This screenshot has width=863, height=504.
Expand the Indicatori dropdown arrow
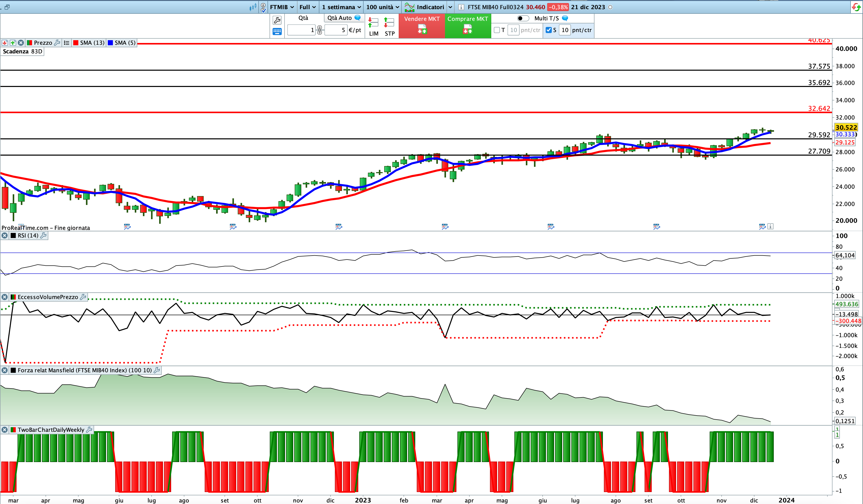[x=450, y=7]
